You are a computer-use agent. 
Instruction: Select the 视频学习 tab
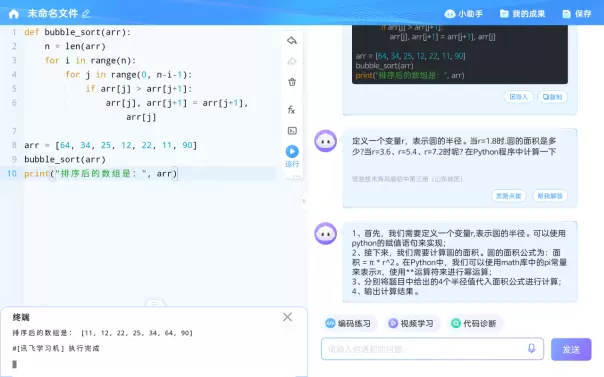pyautogui.click(x=411, y=323)
